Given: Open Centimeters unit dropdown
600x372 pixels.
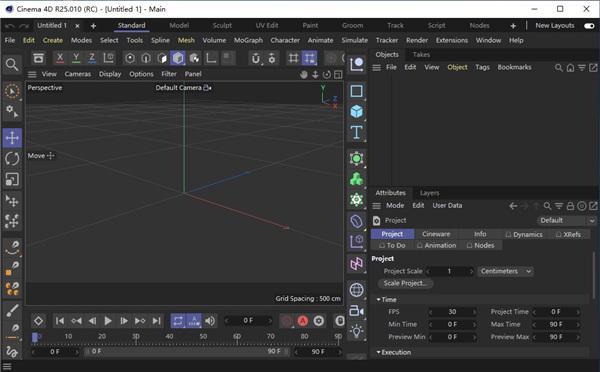Looking at the screenshot, I should pyautogui.click(x=505, y=271).
